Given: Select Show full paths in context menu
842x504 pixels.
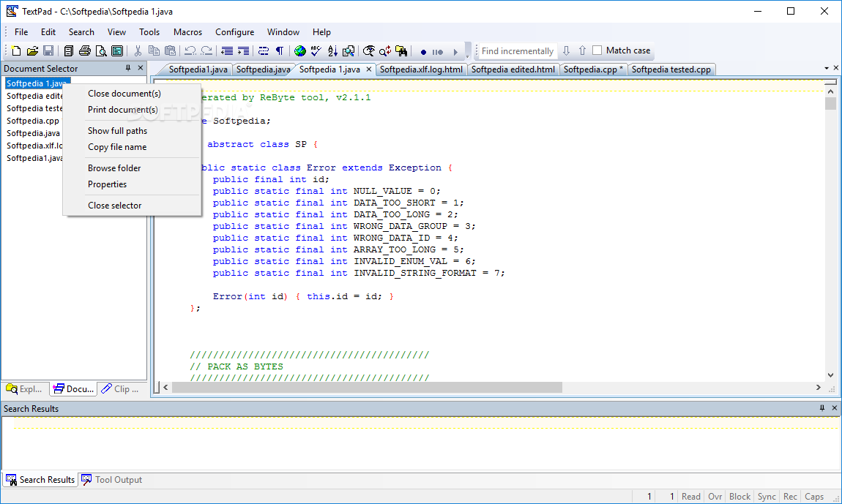Looking at the screenshot, I should (133, 131).
